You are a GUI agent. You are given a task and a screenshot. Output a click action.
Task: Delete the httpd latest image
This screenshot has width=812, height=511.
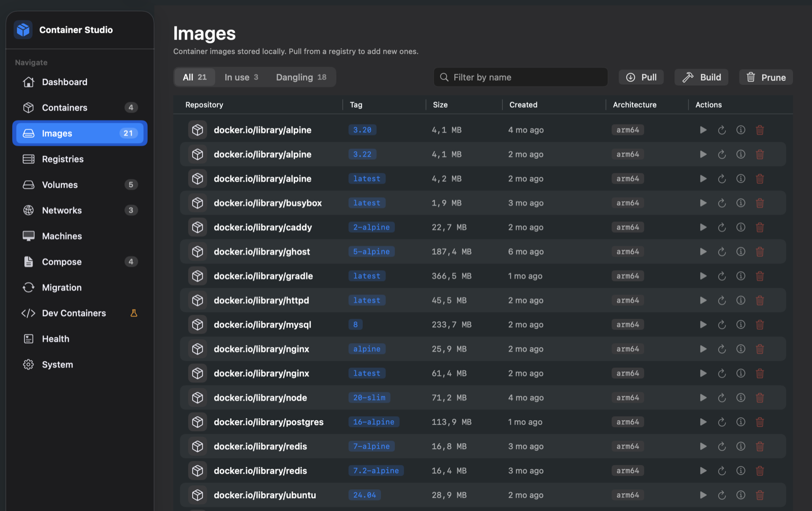click(x=760, y=300)
